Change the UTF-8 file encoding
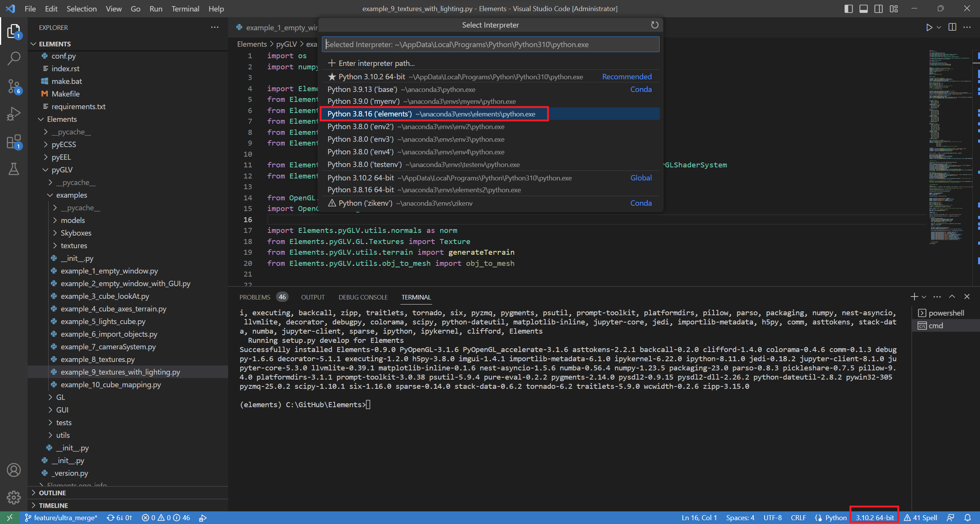The width and height of the screenshot is (980, 524). point(773,518)
